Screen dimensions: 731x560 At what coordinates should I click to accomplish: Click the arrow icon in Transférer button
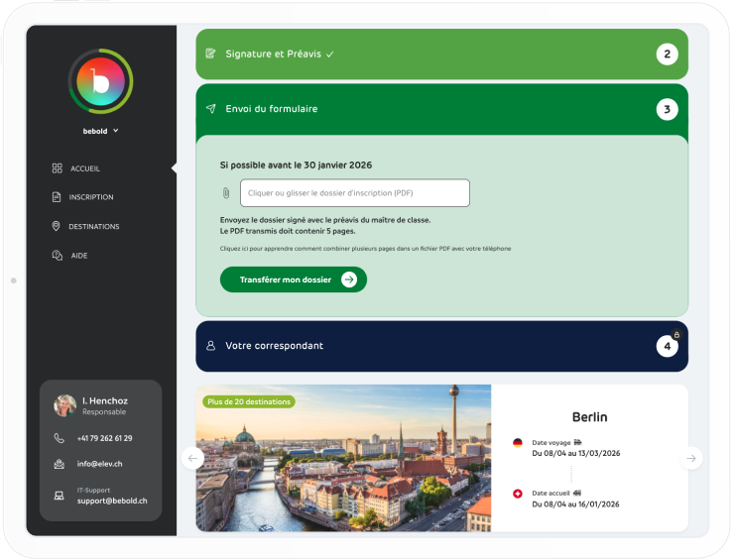pos(349,280)
